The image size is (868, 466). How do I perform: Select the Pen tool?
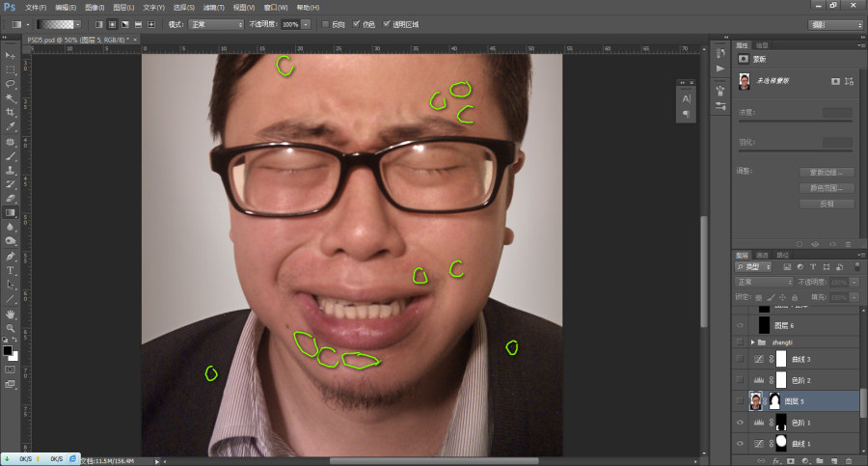click(x=10, y=256)
